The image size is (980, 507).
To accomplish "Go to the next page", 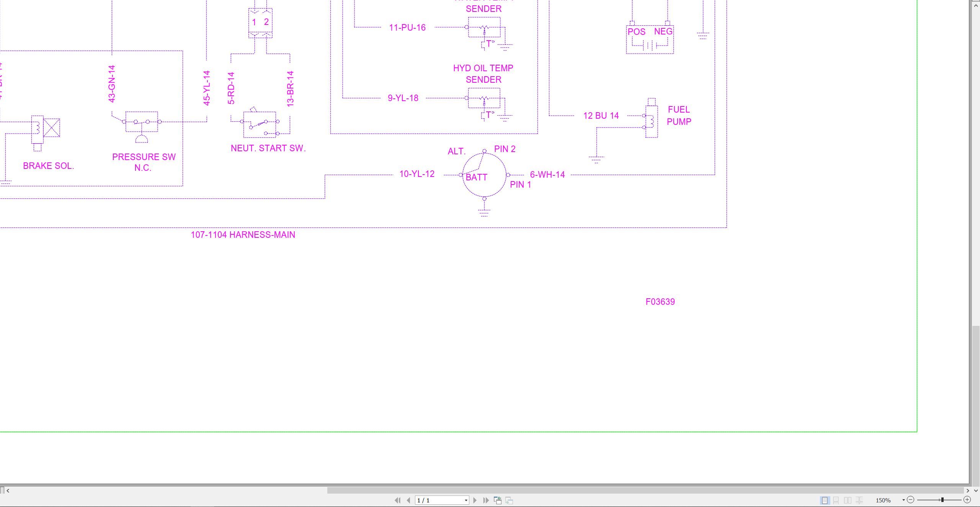I will (x=475, y=500).
